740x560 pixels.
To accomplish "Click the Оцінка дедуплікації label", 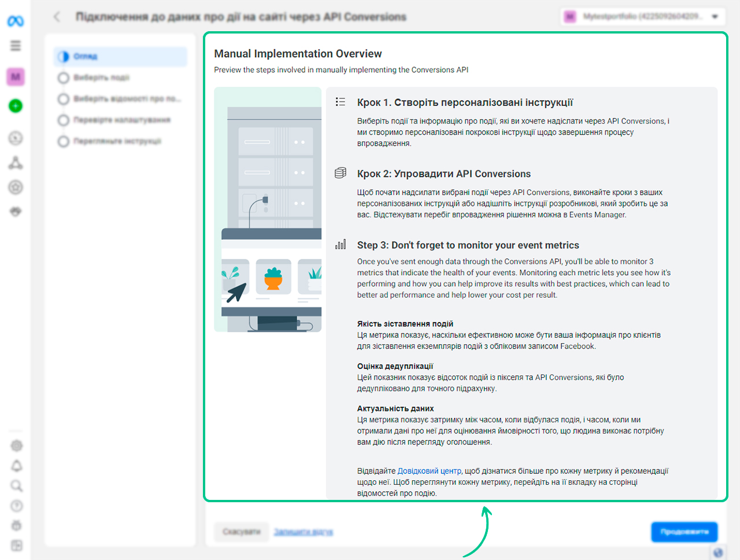I will tap(395, 366).
